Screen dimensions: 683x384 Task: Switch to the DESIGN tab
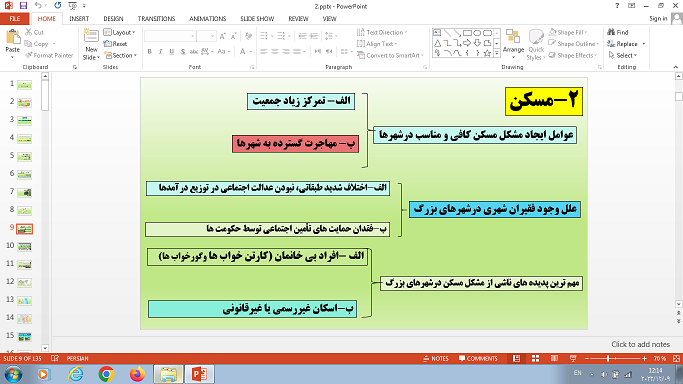click(113, 19)
